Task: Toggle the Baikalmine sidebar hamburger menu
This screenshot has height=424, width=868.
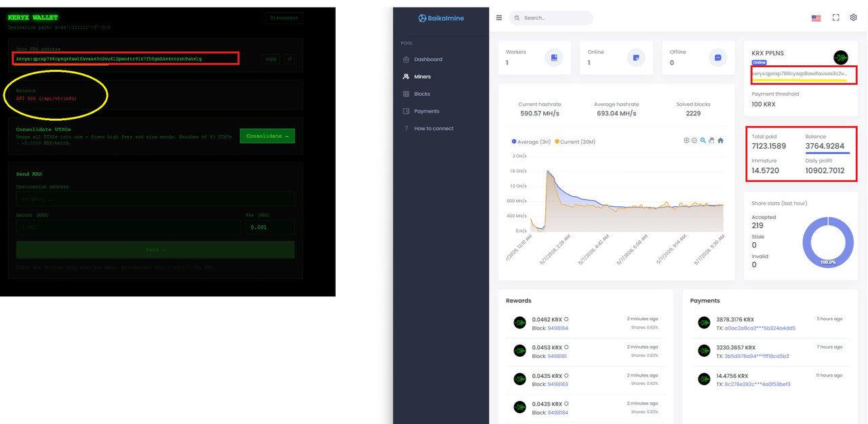Action: click(x=499, y=18)
